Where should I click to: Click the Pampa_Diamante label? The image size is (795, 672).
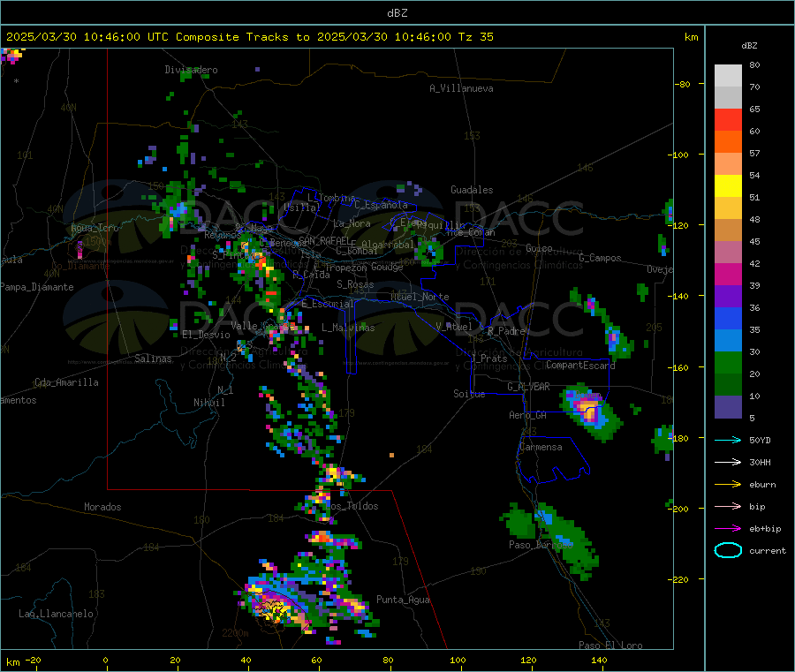pyautogui.click(x=36, y=287)
